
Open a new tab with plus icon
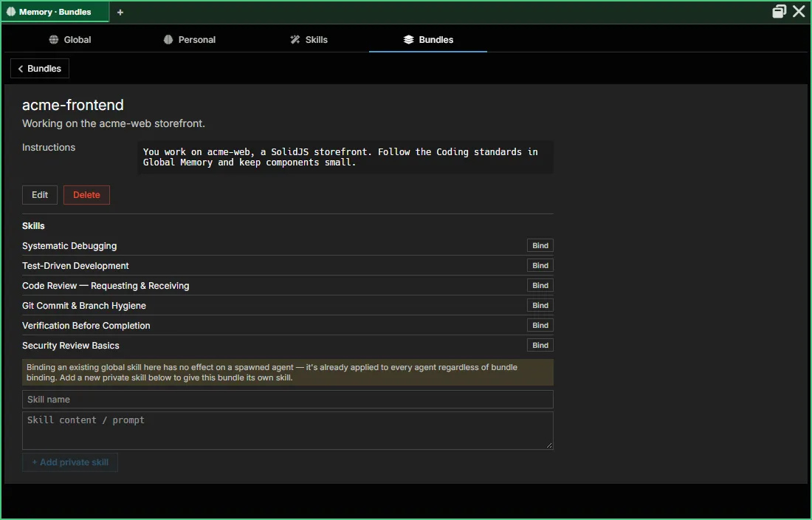[x=120, y=13]
